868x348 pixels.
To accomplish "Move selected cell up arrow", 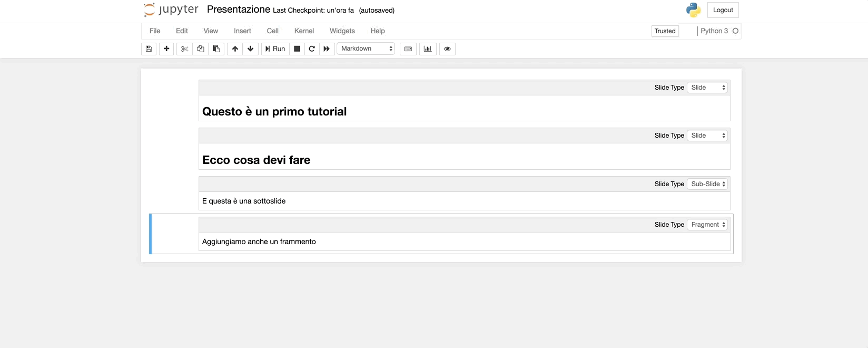I will pos(235,49).
